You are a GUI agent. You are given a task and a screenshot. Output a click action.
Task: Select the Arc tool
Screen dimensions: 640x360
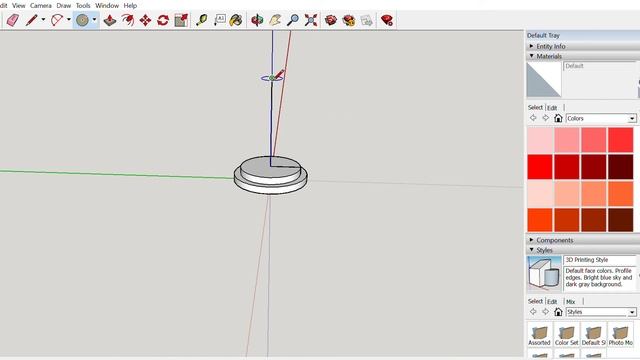pos(57,20)
